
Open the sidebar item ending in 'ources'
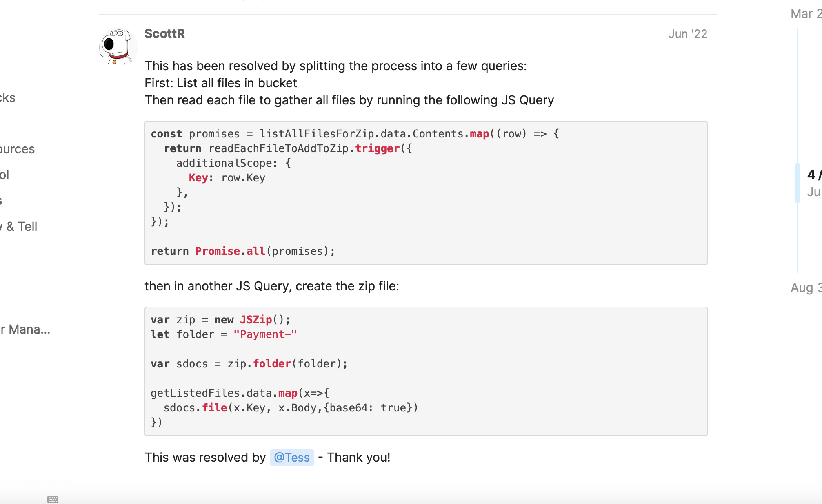click(x=17, y=149)
